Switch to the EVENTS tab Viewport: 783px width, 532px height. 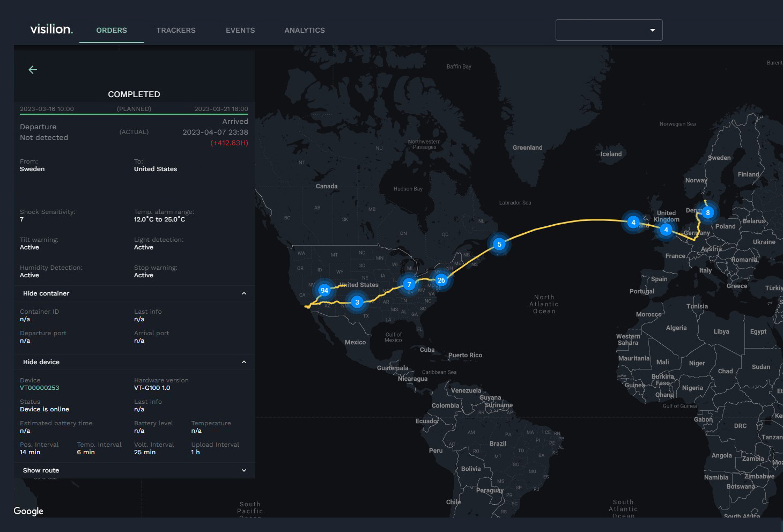pos(240,30)
